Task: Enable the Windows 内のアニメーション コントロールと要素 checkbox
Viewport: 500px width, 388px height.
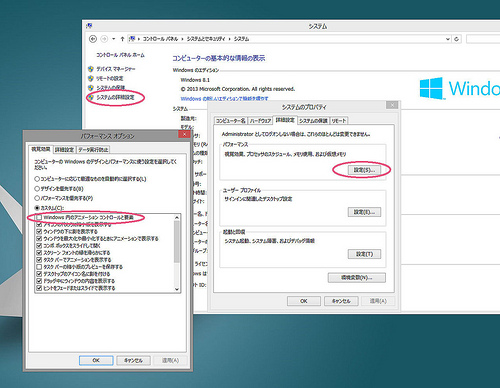Action: click(39, 217)
